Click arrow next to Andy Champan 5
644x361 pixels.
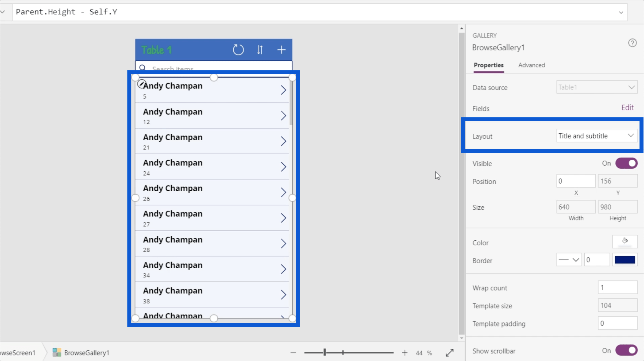pos(283,90)
